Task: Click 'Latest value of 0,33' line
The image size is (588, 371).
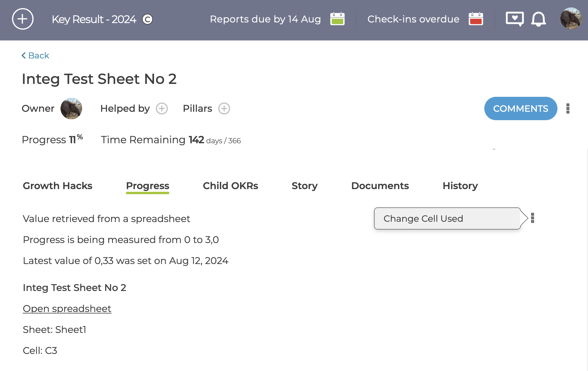Action: point(126,261)
